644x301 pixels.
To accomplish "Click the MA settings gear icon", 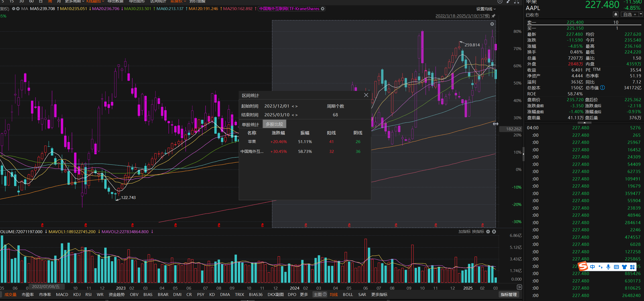I will [x=14, y=9].
